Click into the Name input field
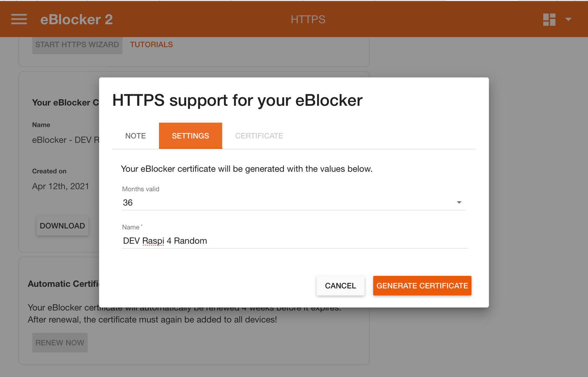The height and width of the screenshot is (377, 588). click(x=295, y=241)
